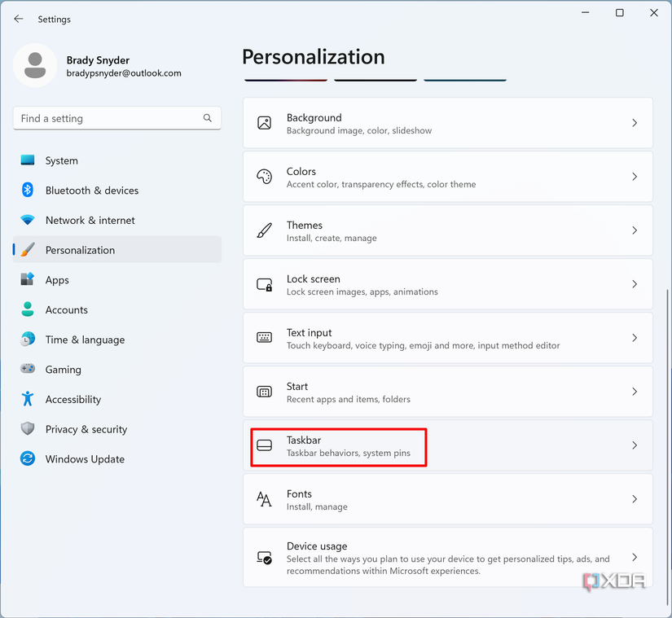Expand the Fonts chevron arrow

click(x=635, y=499)
